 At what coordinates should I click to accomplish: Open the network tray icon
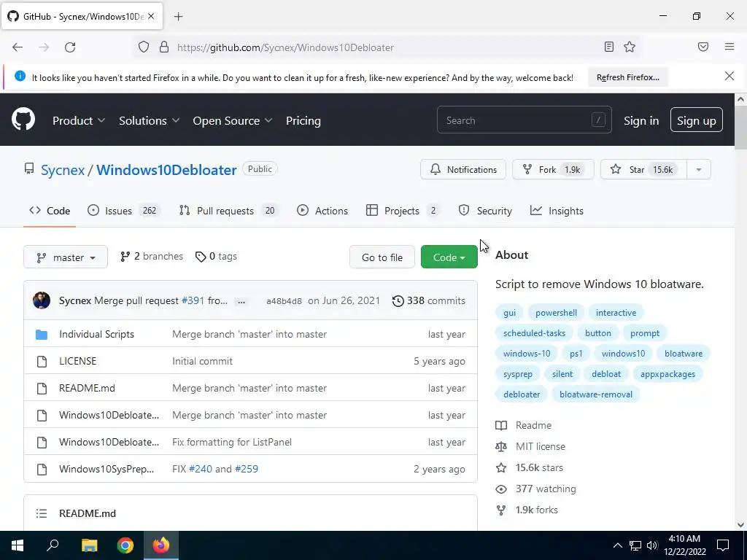635,545
